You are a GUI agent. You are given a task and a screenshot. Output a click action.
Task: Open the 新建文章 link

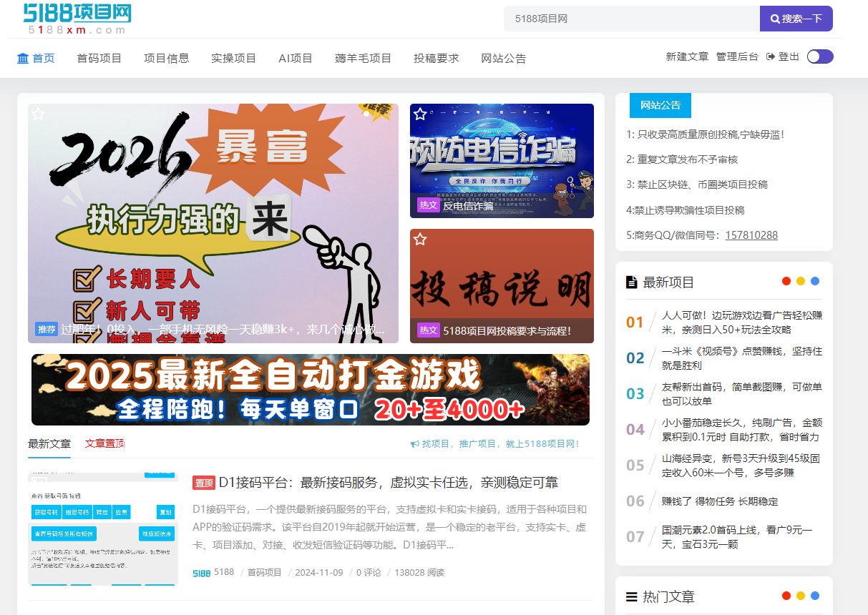pos(687,56)
